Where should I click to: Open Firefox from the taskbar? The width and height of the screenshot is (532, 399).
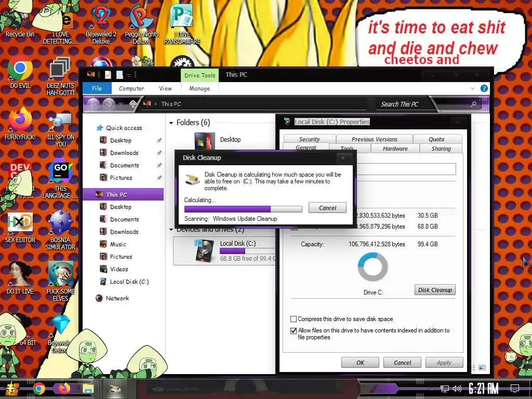64,388
